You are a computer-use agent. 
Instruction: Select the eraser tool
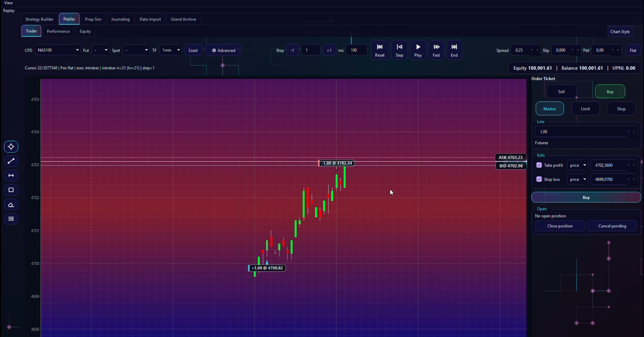tap(11, 205)
